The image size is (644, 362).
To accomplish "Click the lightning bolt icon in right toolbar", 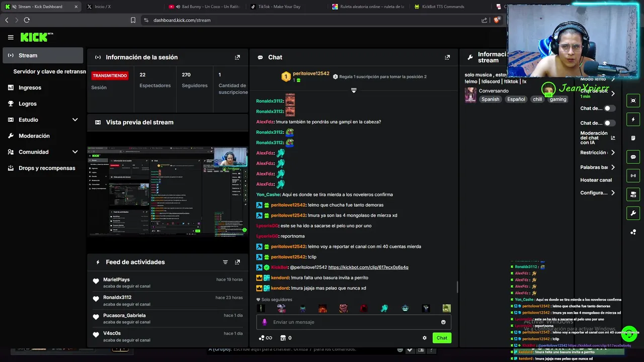I will click(633, 120).
